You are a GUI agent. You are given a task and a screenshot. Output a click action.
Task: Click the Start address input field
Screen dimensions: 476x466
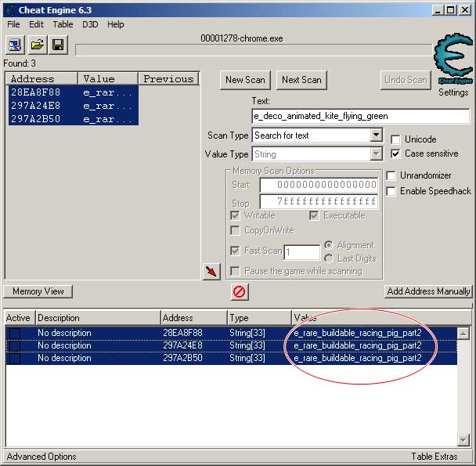319,185
